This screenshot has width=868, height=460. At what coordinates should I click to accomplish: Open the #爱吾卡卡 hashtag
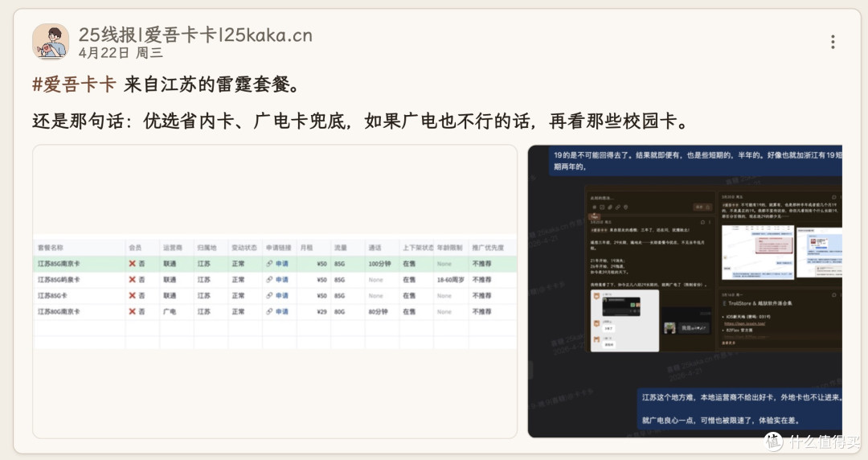[74, 84]
